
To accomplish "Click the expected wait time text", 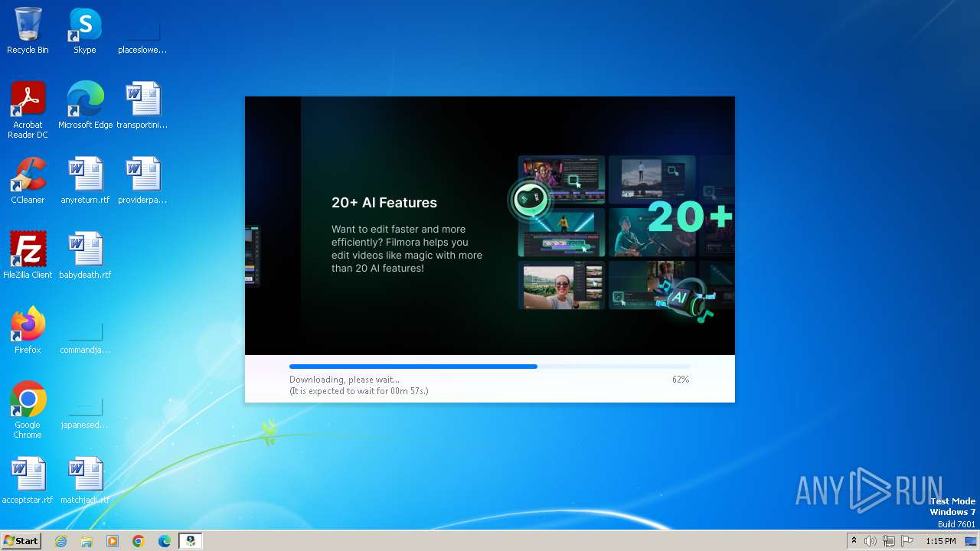I will point(359,391).
